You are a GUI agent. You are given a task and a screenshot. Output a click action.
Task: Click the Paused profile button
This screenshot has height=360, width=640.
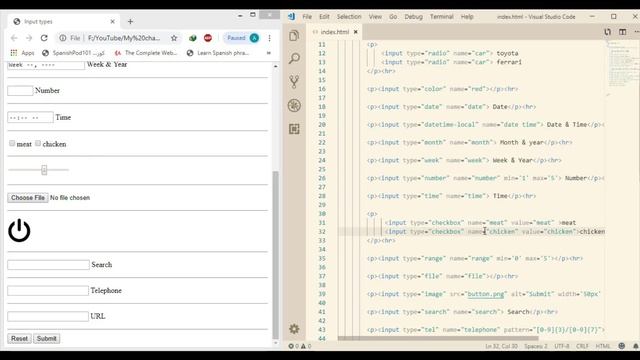[243, 38]
